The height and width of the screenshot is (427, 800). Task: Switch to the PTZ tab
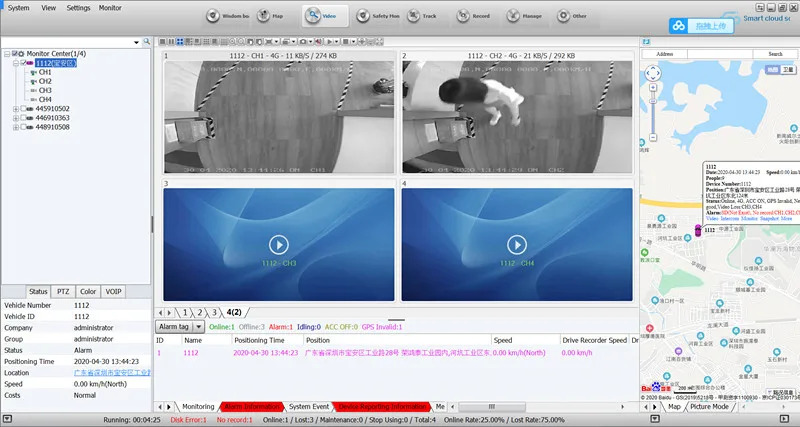click(x=63, y=292)
